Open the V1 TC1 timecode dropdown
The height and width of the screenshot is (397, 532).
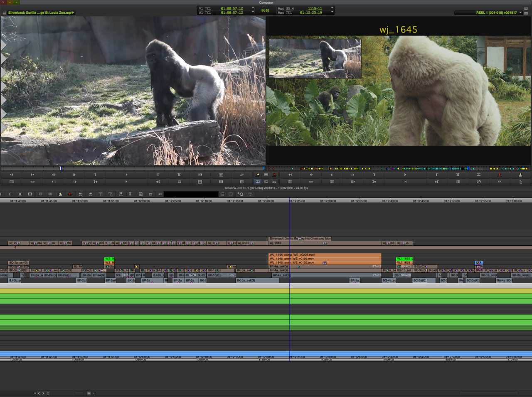(253, 8)
